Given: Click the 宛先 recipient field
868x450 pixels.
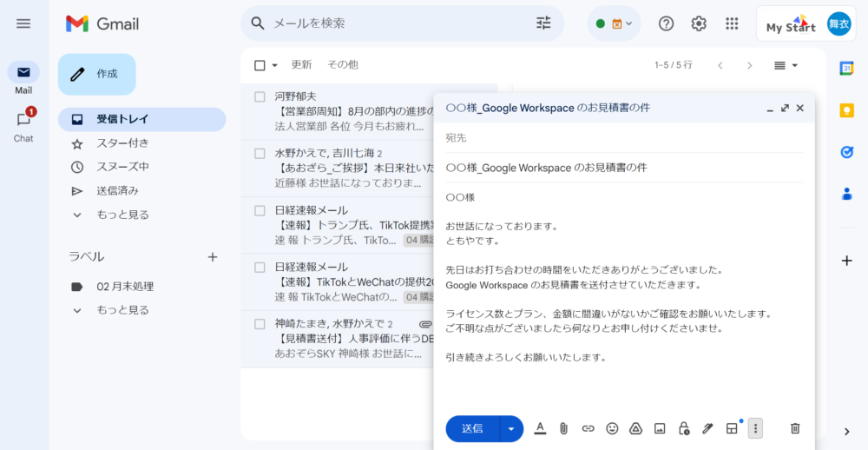Looking at the screenshot, I should [624, 138].
